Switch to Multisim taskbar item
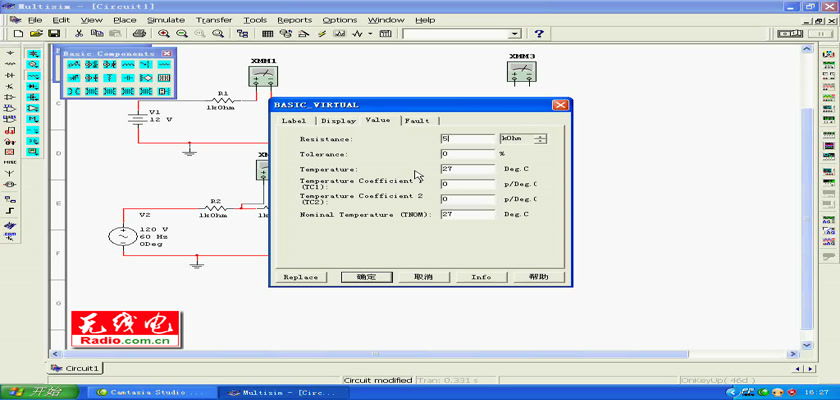 pyautogui.click(x=285, y=393)
